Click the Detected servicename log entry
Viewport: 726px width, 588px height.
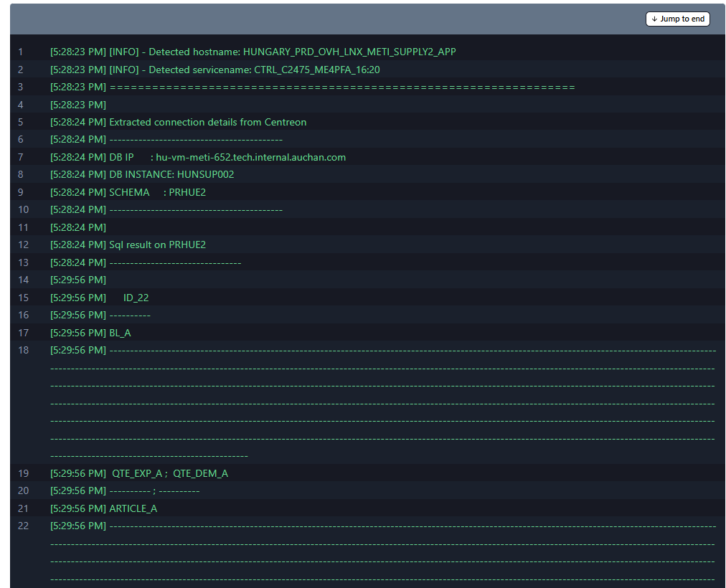214,70
